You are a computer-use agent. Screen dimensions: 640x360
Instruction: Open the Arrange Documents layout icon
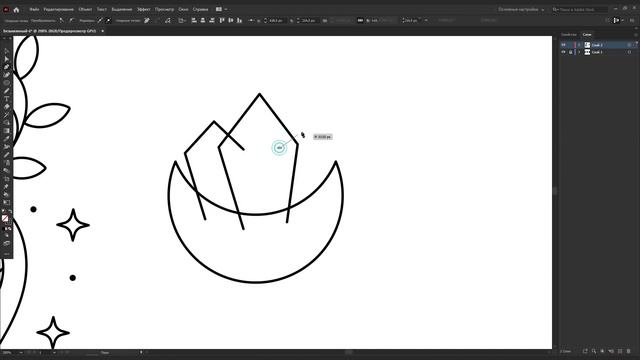[221, 9]
